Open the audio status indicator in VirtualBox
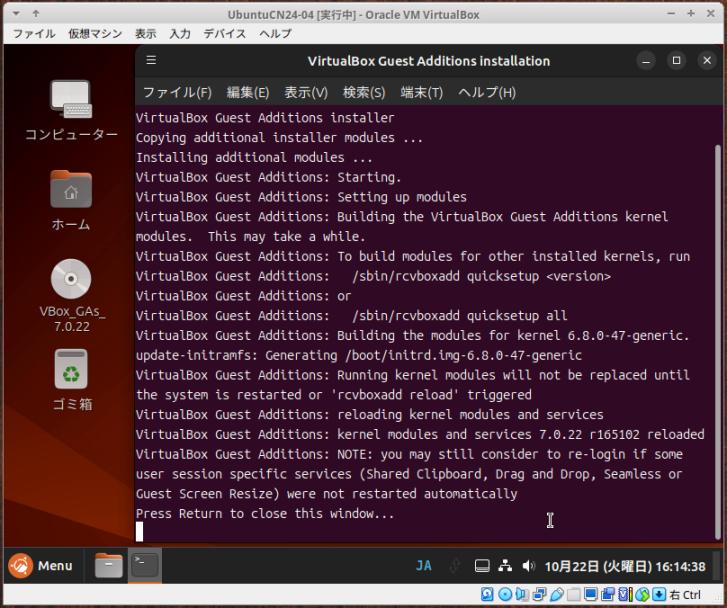 (x=522, y=594)
